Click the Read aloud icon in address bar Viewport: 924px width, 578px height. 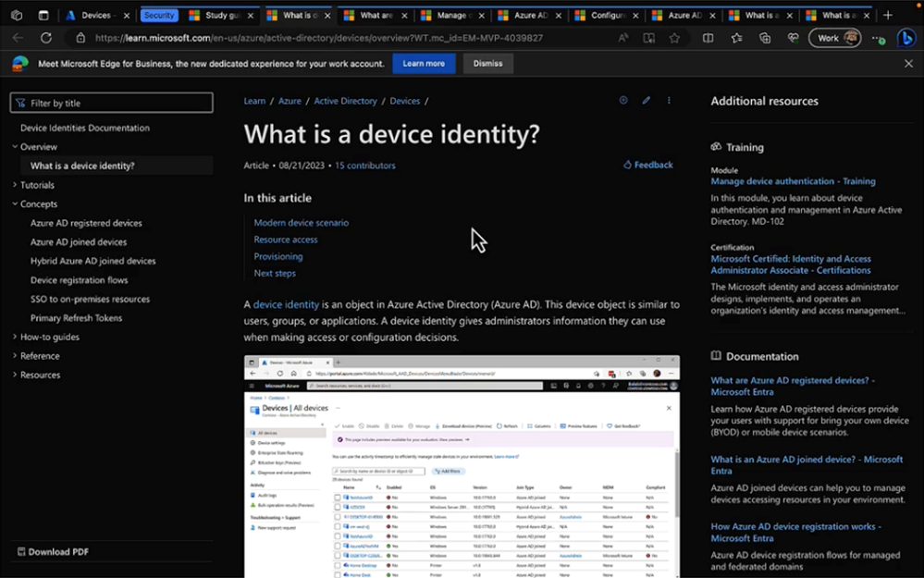pyautogui.click(x=623, y=38)
